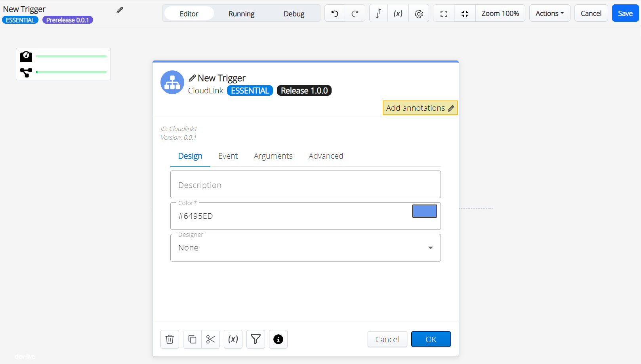Click the info circle icon

(x=278, y=339)
